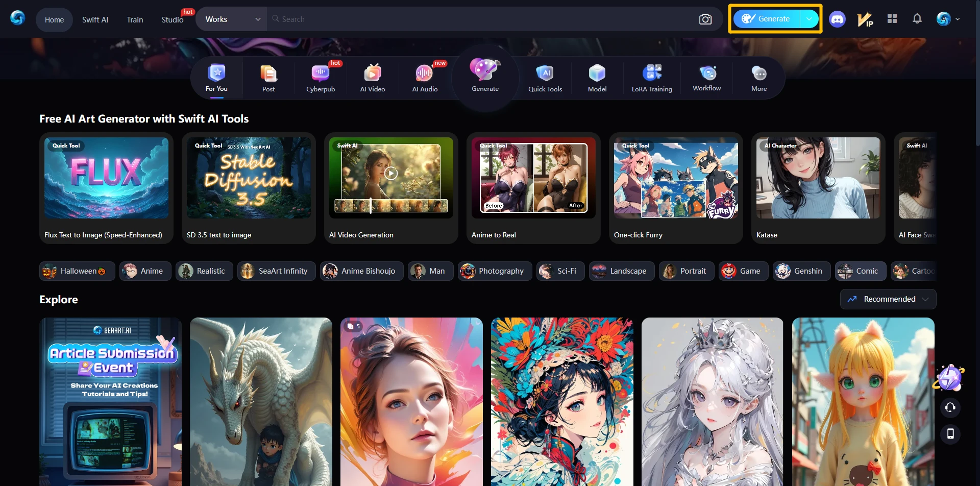Click the blue Generate button

point(766,19)
